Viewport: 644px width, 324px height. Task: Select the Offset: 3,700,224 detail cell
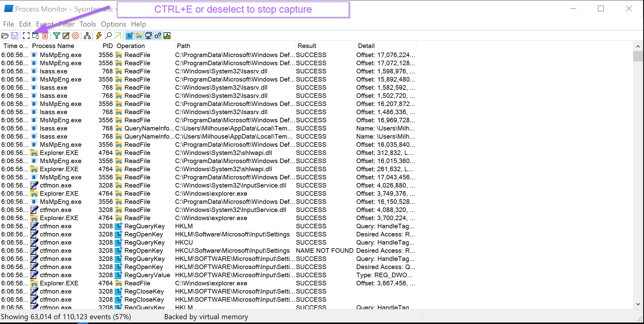[x=386, y=218]
